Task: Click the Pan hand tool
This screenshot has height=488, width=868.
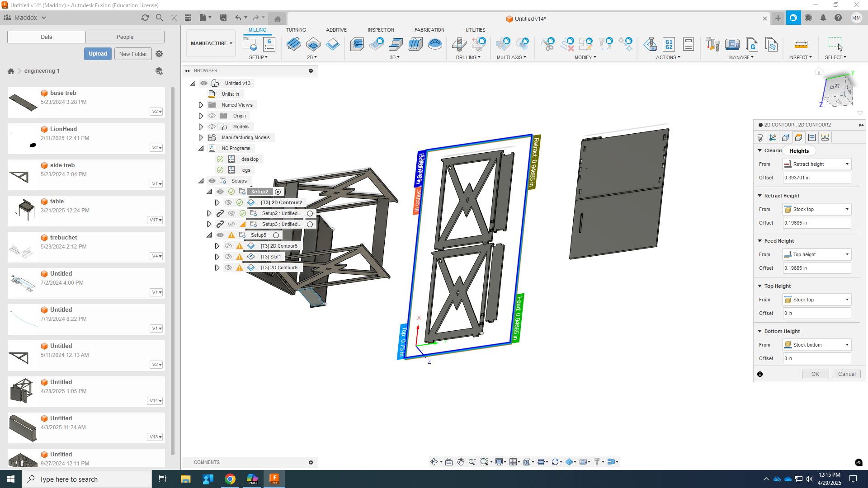Action: (x=461, y=462)
